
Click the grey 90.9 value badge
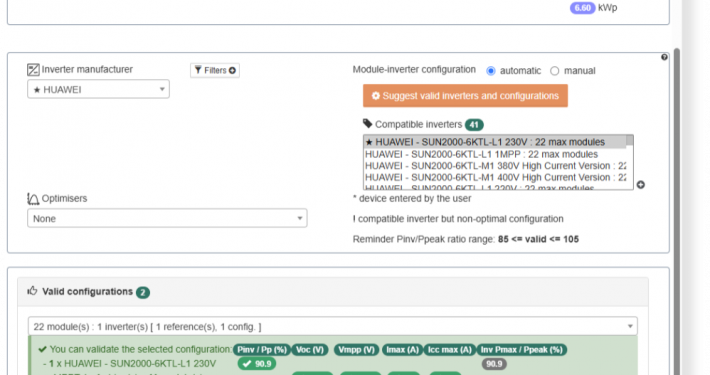pos(494,364)
